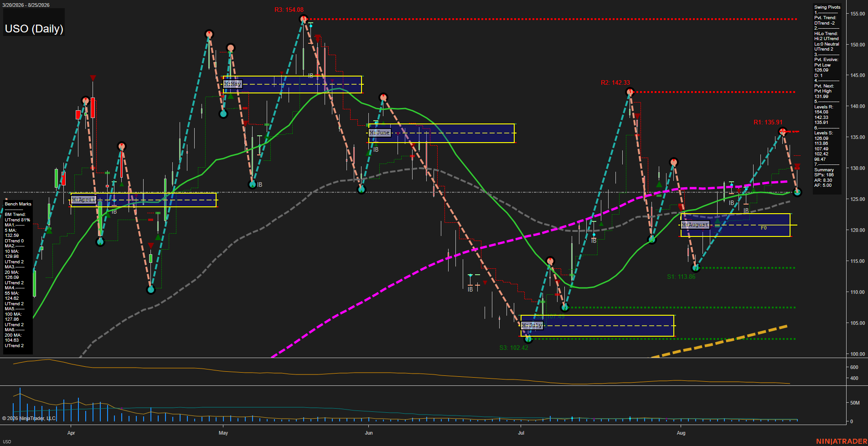Click the 155.00 price axis label
Viewport: 868px width, 446px height.
pos(858,14)
